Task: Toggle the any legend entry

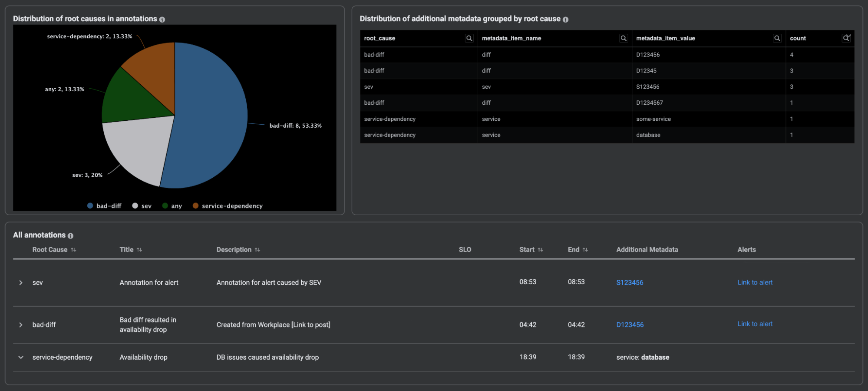Action: (x=172, y=205)
